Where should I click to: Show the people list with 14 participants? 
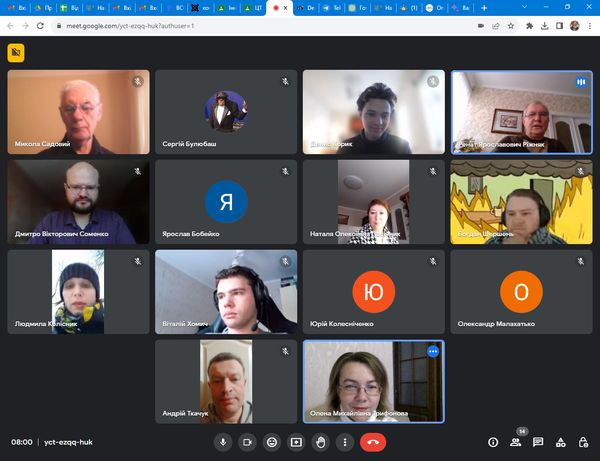pos(516,442)
